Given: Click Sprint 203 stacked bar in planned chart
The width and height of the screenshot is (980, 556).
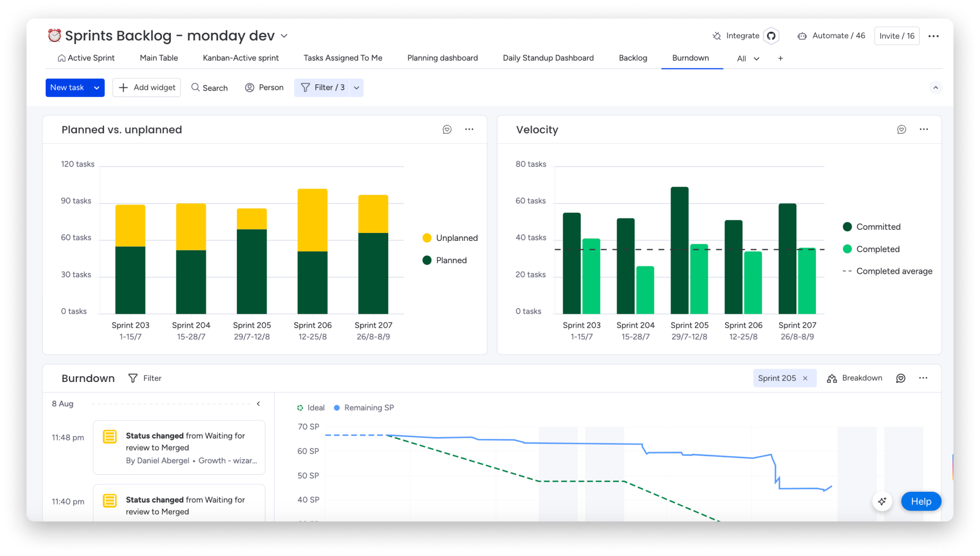Looking at the screenshot, I should [x=130, y=259].
